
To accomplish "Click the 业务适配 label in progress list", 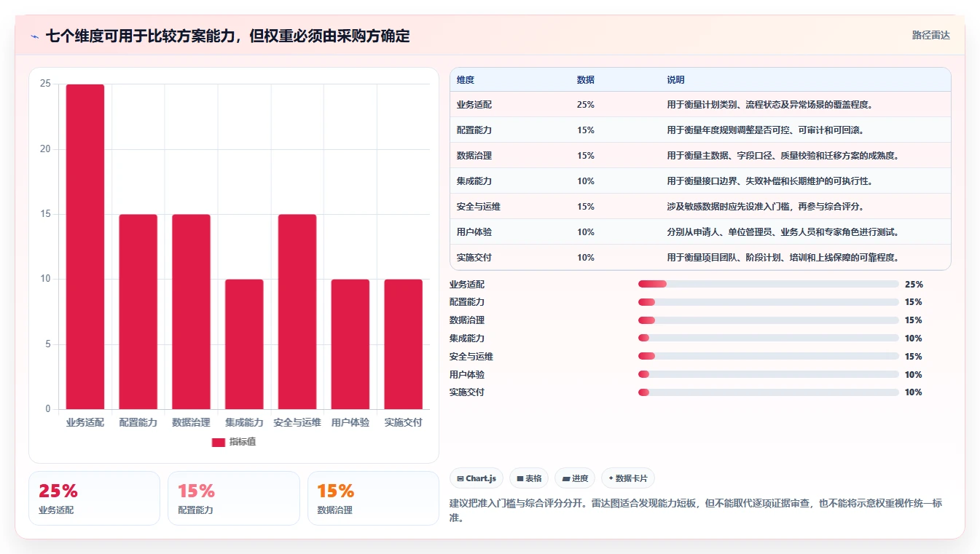I will pos(467,285).
